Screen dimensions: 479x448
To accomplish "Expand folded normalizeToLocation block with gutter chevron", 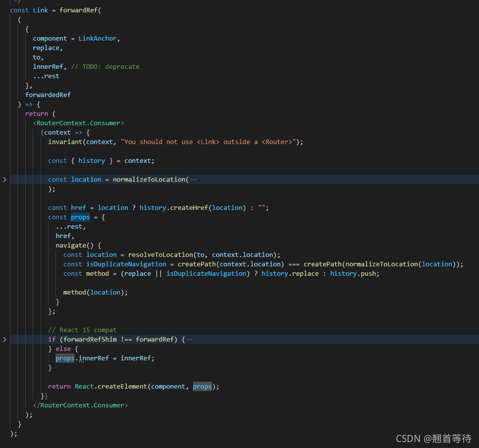I will tap(4, 180).
